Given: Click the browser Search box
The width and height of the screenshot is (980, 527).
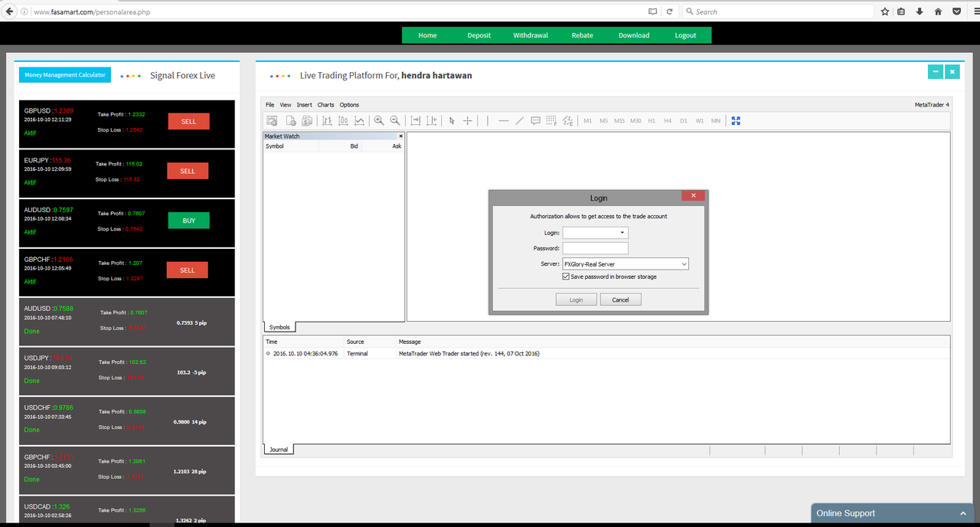Looking at the screenshot, I should [777, 11].
